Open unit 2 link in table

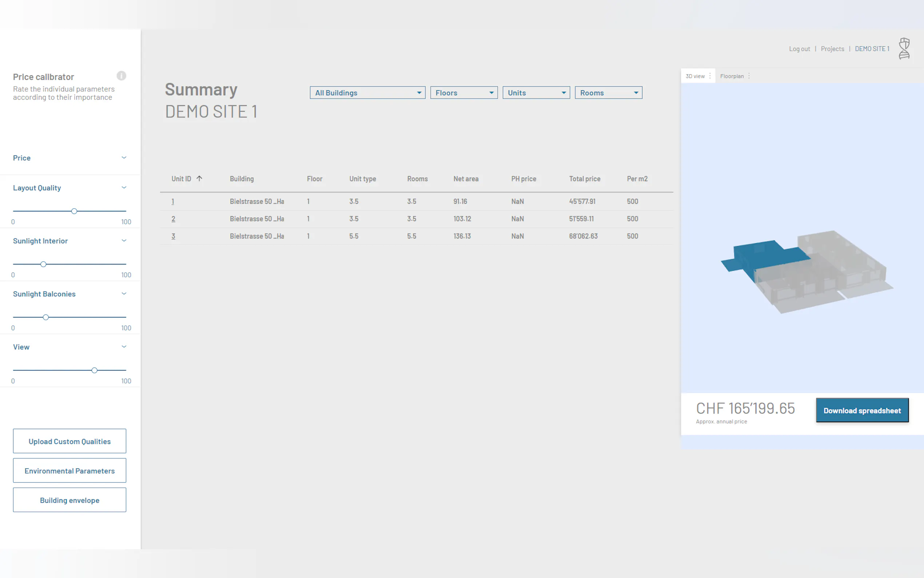(174, 219)
